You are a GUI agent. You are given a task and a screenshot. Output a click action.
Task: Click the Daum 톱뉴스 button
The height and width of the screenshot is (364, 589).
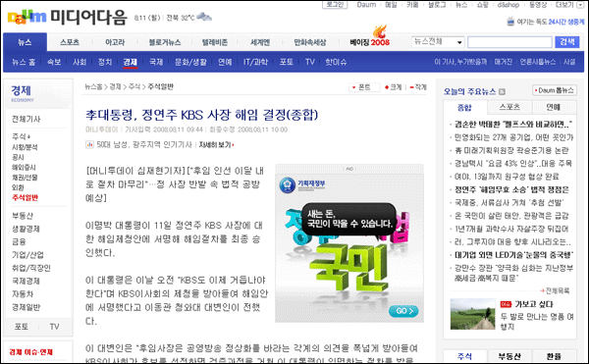pos(555,90)
